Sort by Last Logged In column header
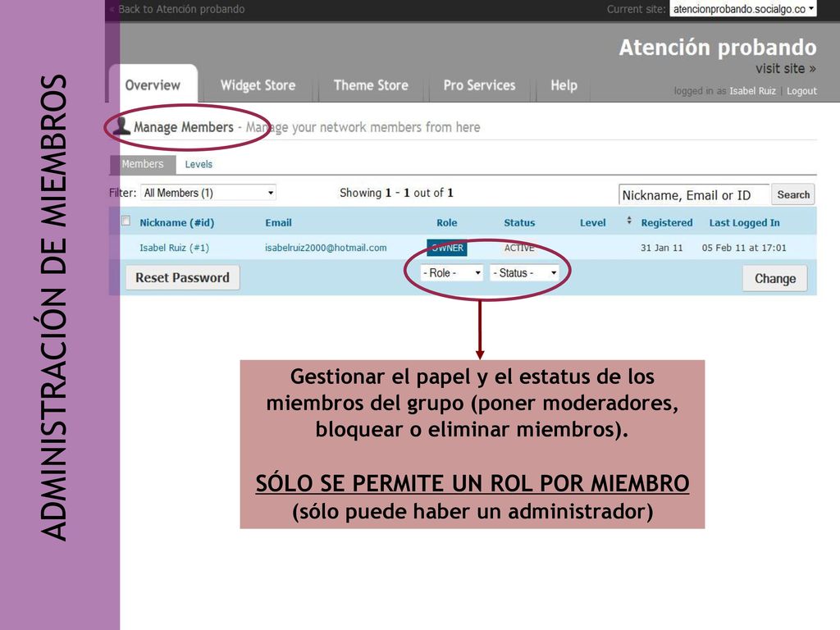 coord(744,223)
